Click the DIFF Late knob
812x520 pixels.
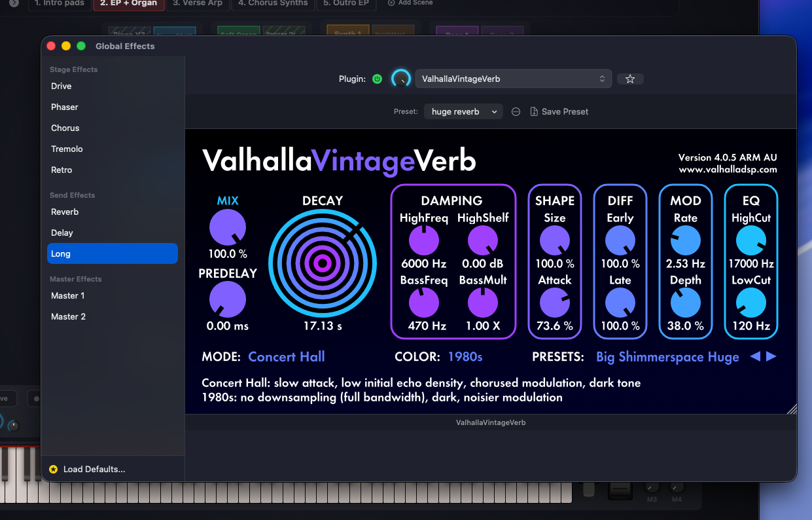coord(620,303)
